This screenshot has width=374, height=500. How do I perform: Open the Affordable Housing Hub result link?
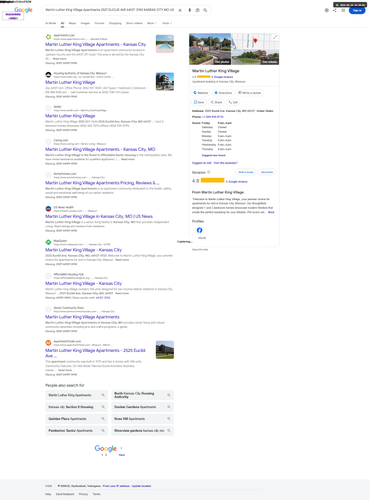click(x=83, y=283)
